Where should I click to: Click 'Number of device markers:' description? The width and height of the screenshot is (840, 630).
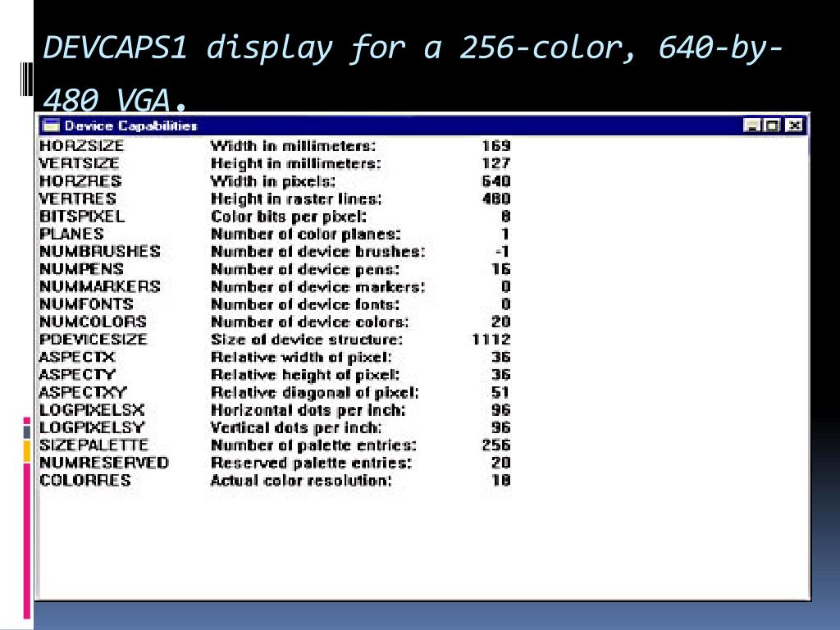(317, 286)
